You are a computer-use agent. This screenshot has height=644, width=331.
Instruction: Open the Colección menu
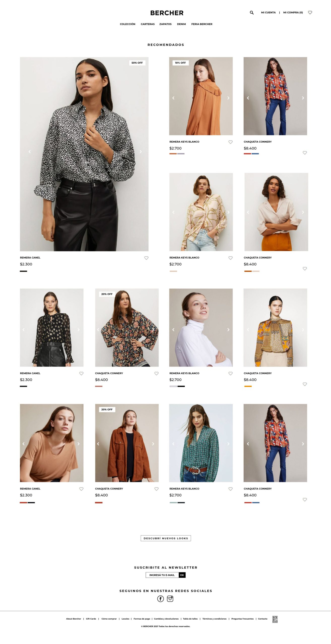click(x=127, y=24)
